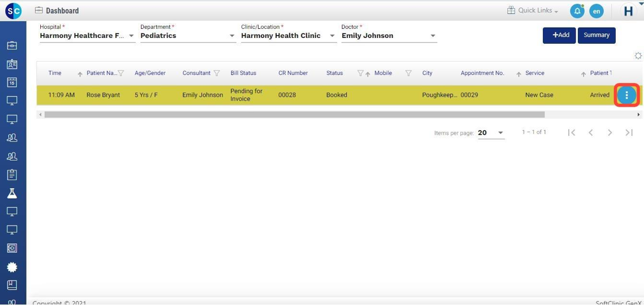The image size is (644, 305).
Task: Open the Summary view
Action: tap(596, 35)
